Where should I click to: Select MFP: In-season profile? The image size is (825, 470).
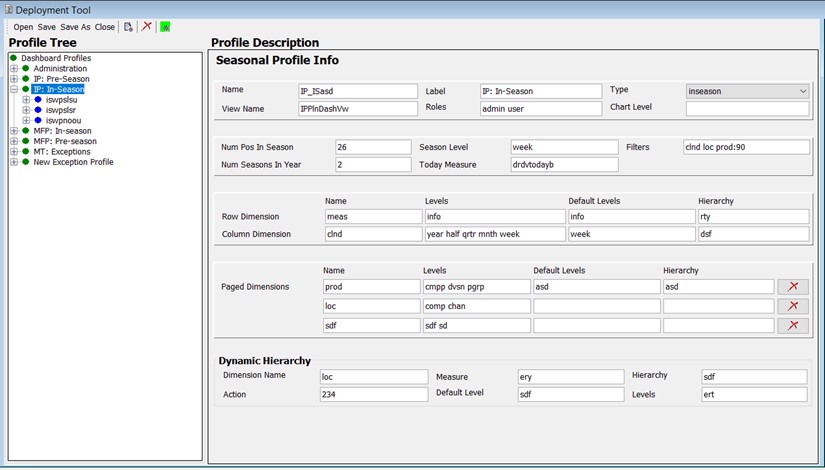coord(62,131)
